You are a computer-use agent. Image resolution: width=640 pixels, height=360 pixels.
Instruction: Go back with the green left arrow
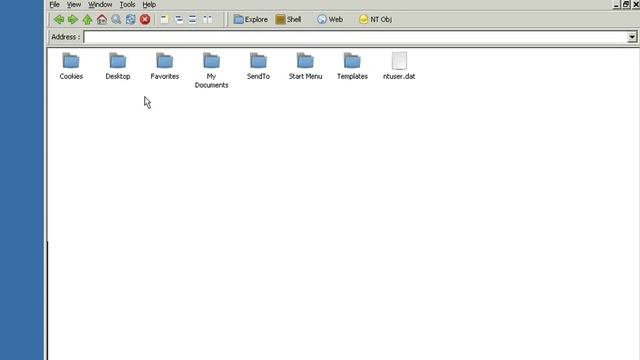59,19
